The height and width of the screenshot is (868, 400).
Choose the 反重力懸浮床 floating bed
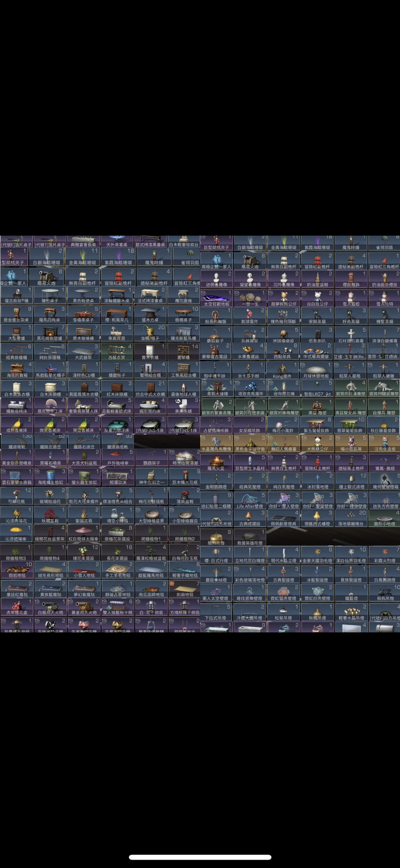point(117,426)
